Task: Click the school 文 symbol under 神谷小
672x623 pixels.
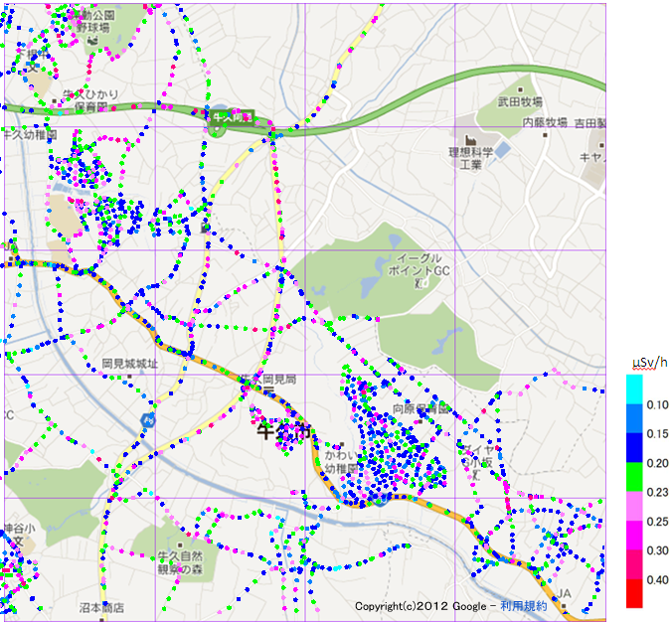Action: pyautogui.click(x=18, y=543)
